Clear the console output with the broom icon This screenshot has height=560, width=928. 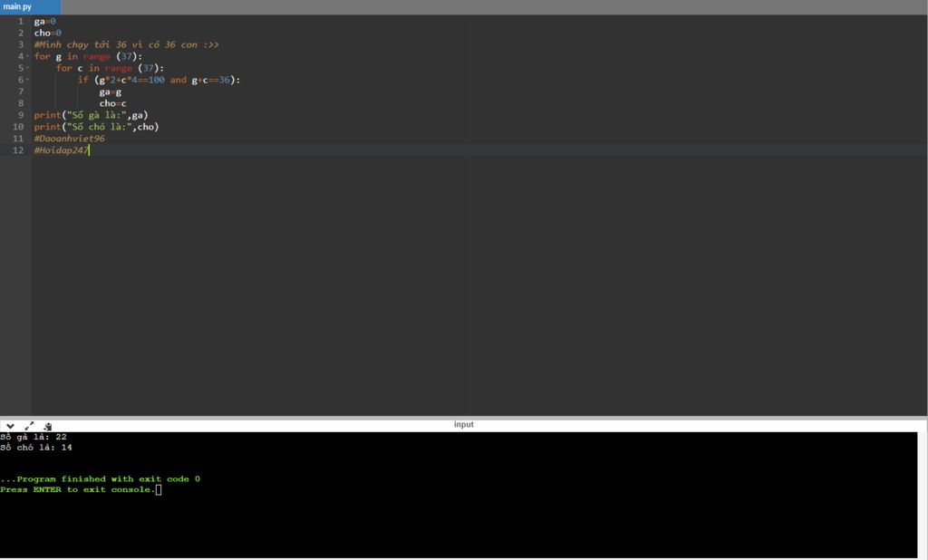[47, 426]
